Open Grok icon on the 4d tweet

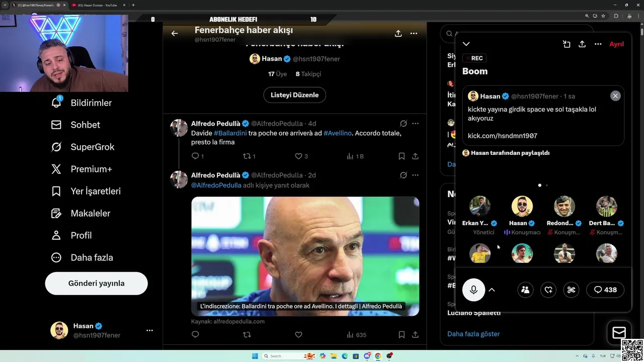pos(403,124)
